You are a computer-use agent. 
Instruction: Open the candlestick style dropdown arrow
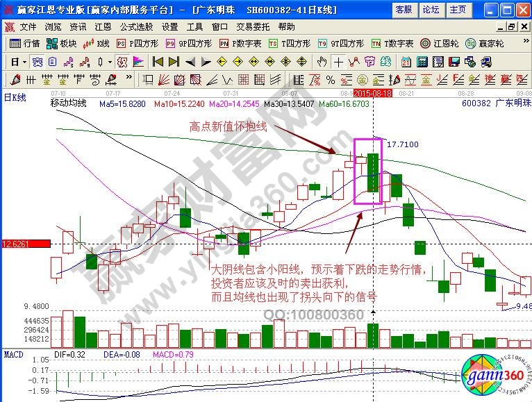pyautogui.click(x=110, y=61)
